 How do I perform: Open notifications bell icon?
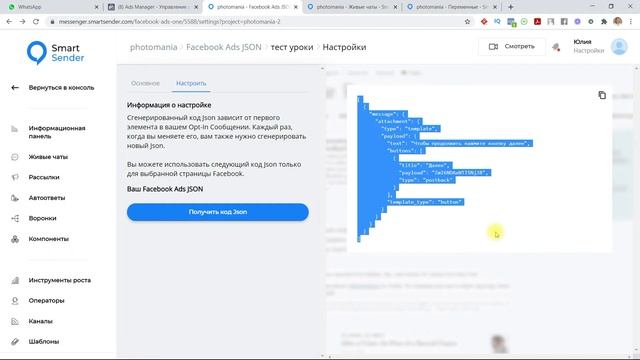556,47
